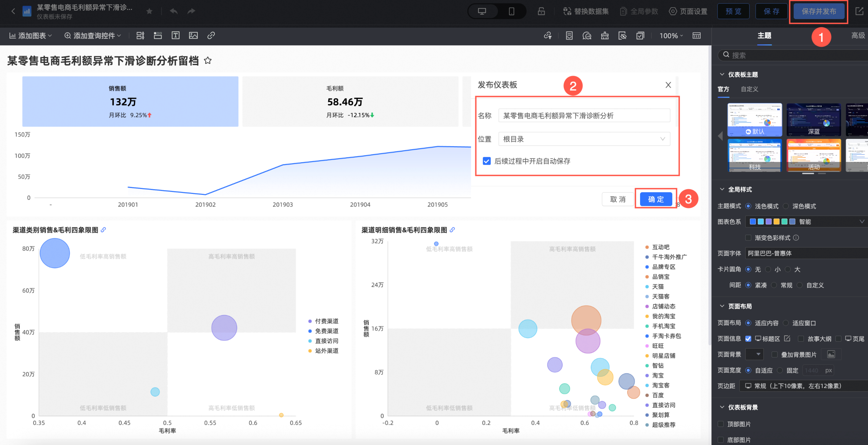868x445 pixels.
Task: Click the document notes icon in the toolbar
Action: pyautogui.click(x=569, y=35)
